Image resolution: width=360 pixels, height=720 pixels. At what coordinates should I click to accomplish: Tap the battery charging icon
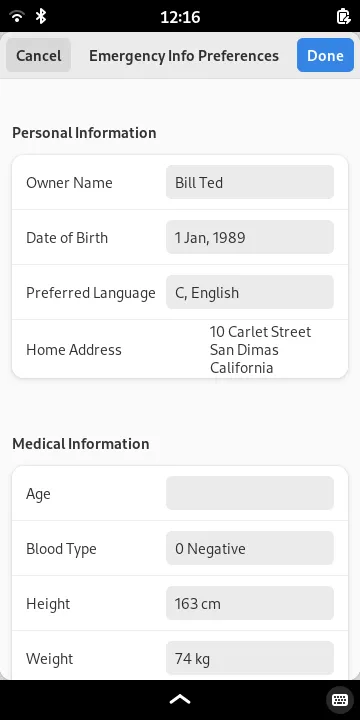[343, 17]
